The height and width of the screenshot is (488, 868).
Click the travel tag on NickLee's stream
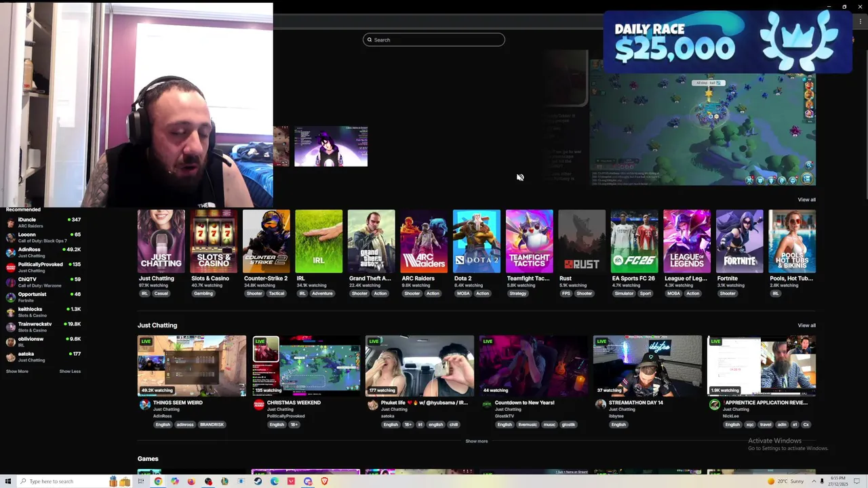[x=766, y=425]
